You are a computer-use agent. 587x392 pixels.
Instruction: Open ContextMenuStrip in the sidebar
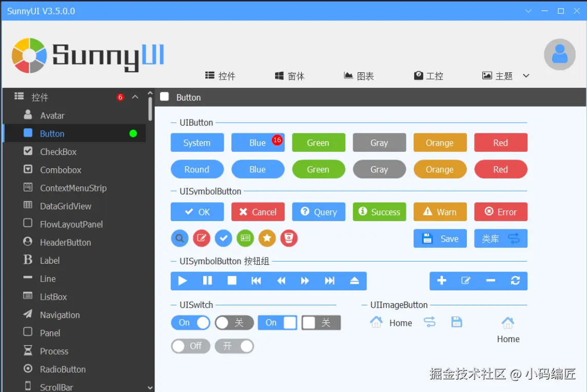coord(74,188)
